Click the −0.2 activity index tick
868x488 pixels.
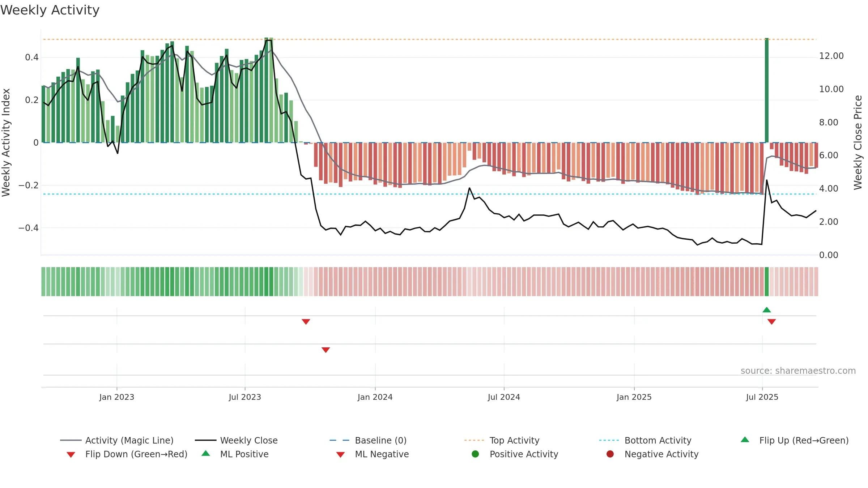tap(29, 185)
